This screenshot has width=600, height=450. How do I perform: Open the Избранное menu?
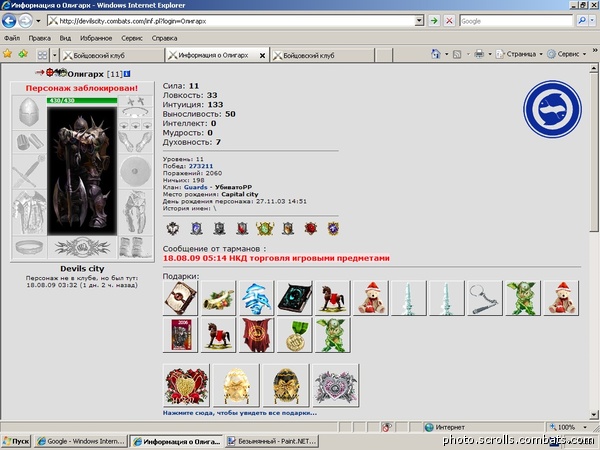tap(96, 38)
